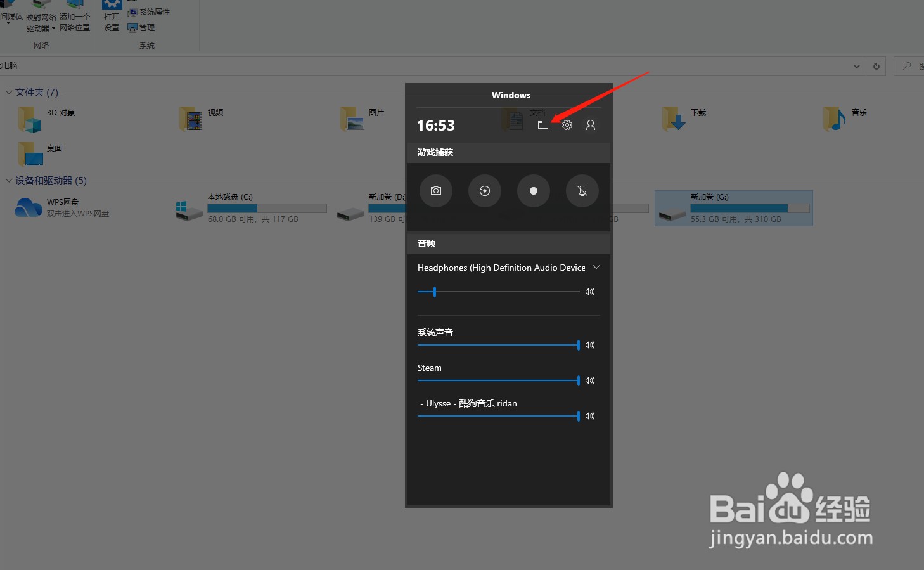Collapse the 设备和驱动器 (5) group
This screenshot has width=924, height=570.
(9, 181)
